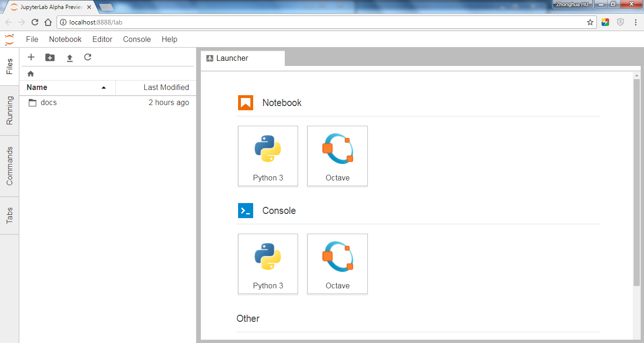Screen dimensions: 644x343
Task: Launch Octave console
Action: click(x=338, y=264)
